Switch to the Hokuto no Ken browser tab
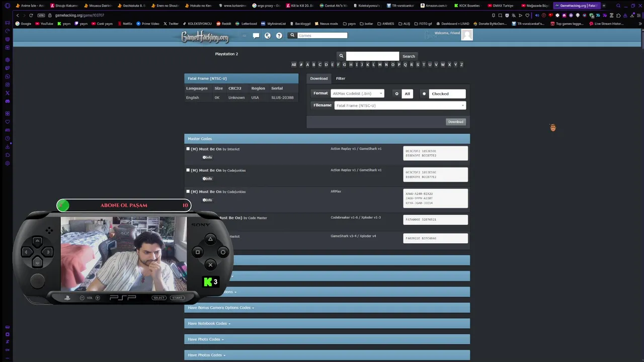The width and height of the screenshot is (644, 362). (198, 6)
